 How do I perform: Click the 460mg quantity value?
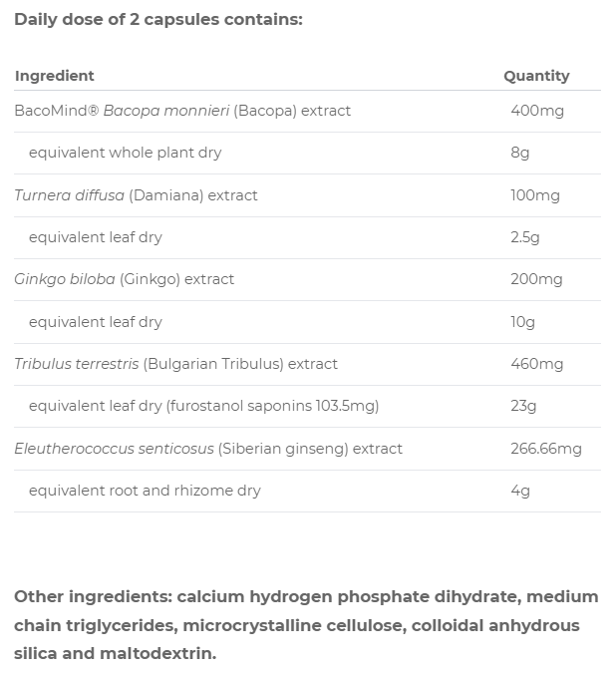click(537, 364)
